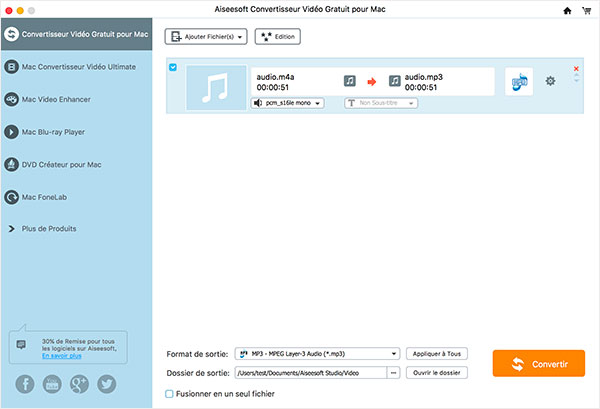Click the En savoir plus link
Viewport: 600px width, 409px height.
point(62,355)
